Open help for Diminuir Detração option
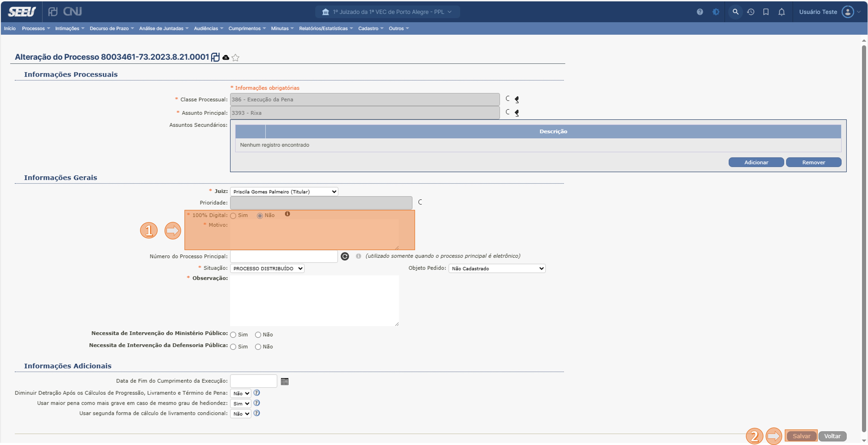Viewport: 868px width, 445px height. [257, 393]
